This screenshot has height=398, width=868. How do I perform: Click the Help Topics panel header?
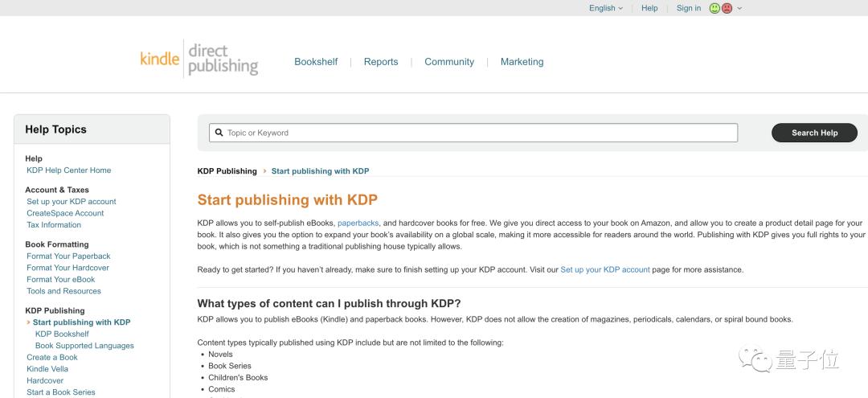(x=92, y=129)
